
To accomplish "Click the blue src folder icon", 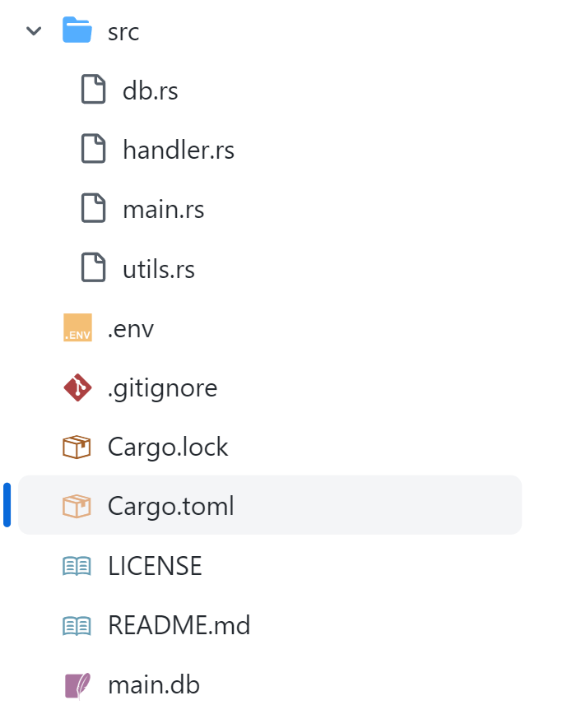I will pos(77,32).
